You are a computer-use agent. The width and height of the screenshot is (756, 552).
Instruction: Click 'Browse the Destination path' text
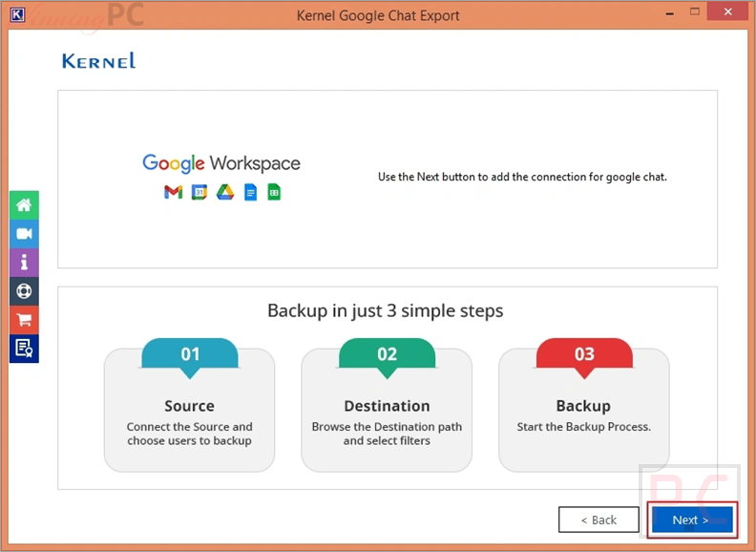[387, 434]
